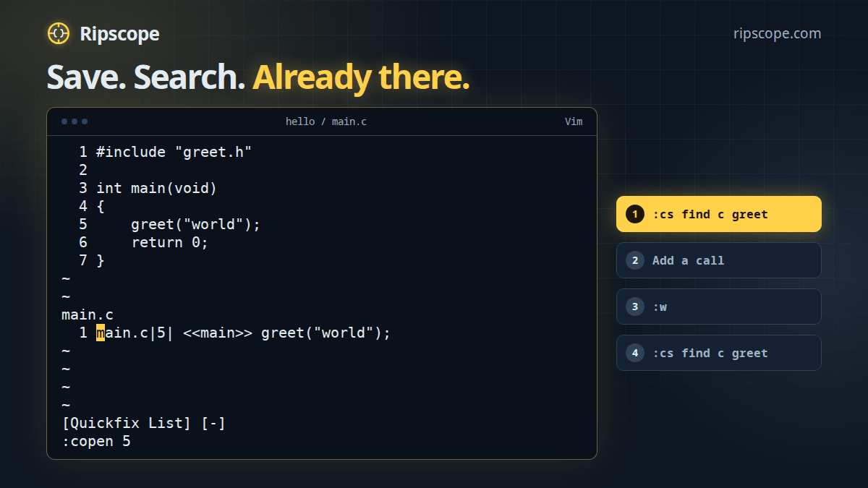The width and height of the screenshot is (868, 488).
Task: Click the "Save. Search." headline text
Action: pyautogui.click(x=145, y=77)
